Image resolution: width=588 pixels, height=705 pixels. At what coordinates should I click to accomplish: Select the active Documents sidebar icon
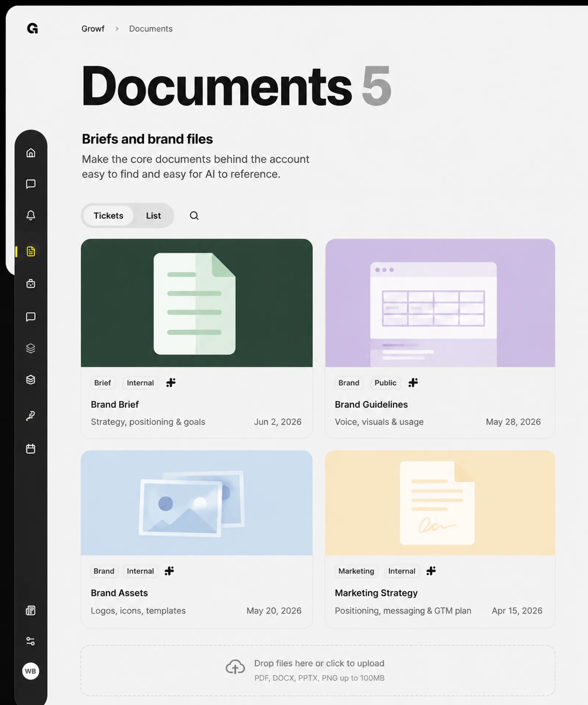(31, 252)
